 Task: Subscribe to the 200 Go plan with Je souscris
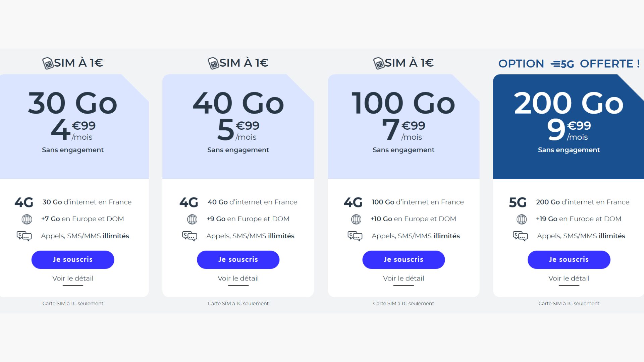(569, 259)
